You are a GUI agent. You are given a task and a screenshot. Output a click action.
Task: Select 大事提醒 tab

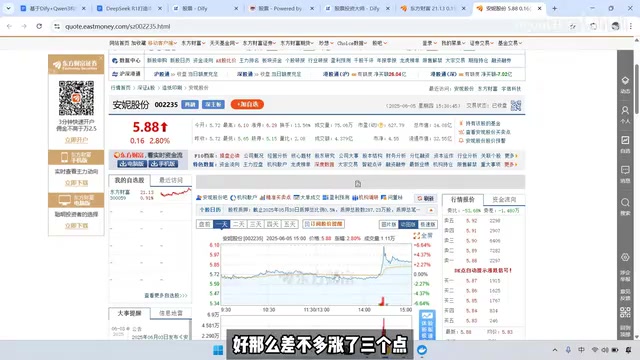129,313
